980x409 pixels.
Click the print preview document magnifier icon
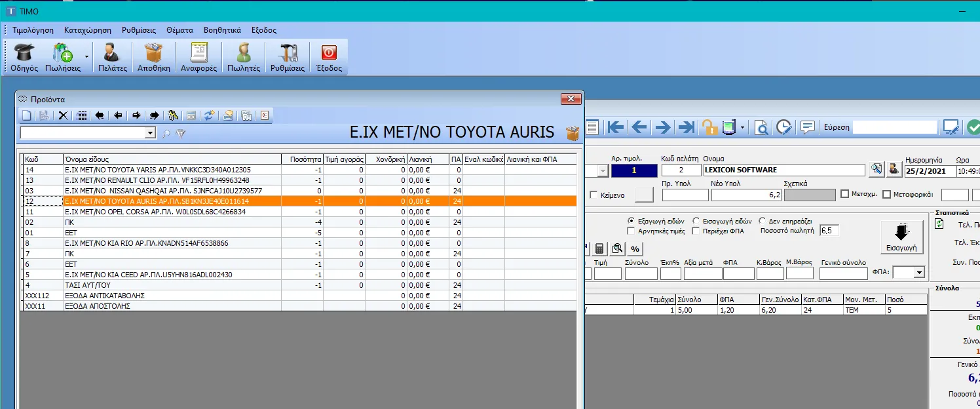pos(761,127)
